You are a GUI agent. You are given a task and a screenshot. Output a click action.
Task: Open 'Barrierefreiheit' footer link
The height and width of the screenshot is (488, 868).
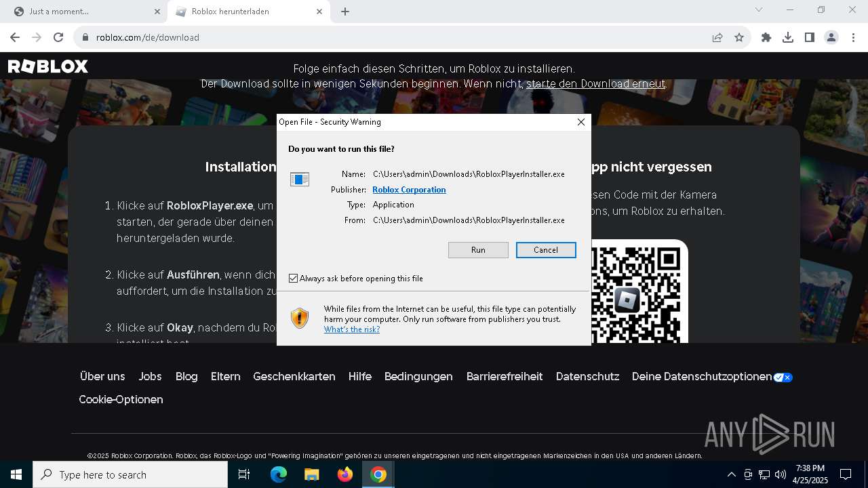505,376
